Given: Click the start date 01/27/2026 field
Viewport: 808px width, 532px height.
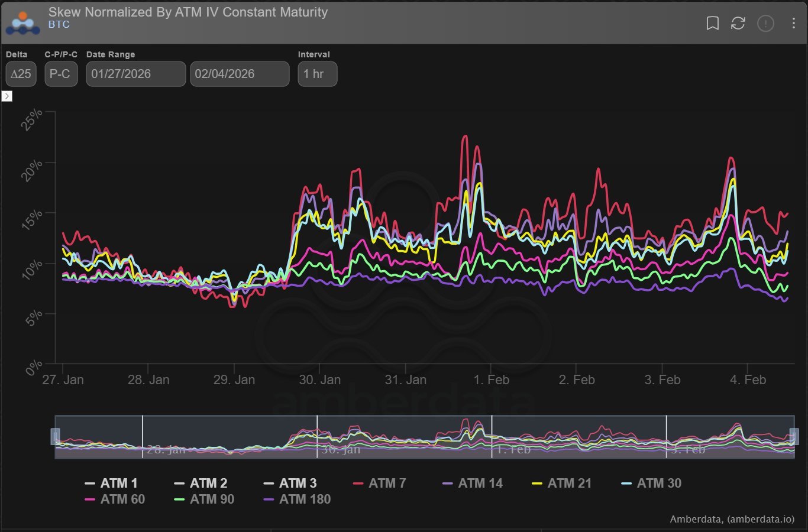Looking at the screenshot, I should click(135, 74).
